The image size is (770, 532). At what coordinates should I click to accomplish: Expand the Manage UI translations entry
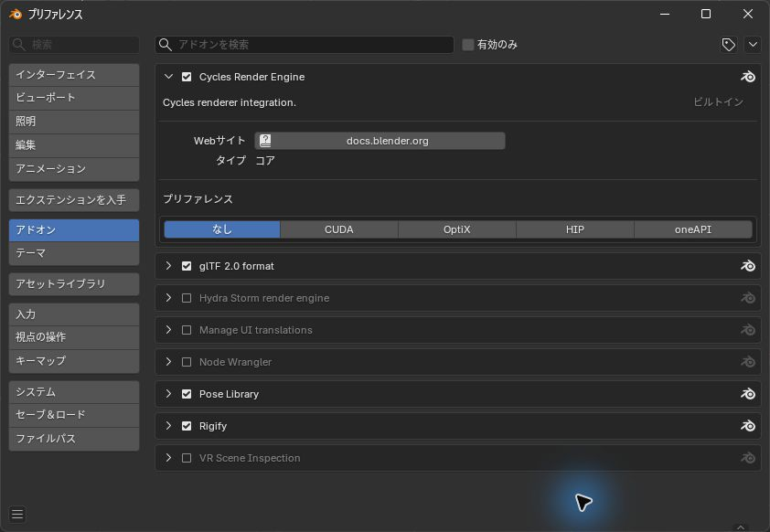[x=168, y=330]
